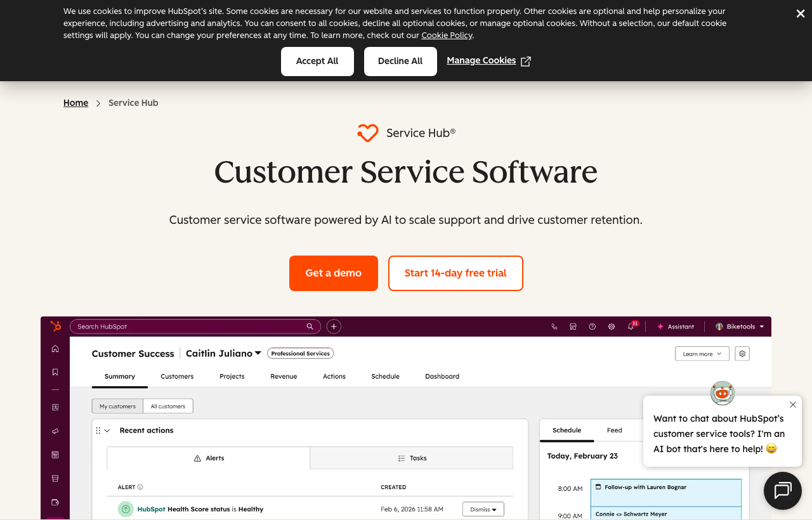
Task: Open the Follow-up with Lauren Bognar event
Action: point(665,492)
